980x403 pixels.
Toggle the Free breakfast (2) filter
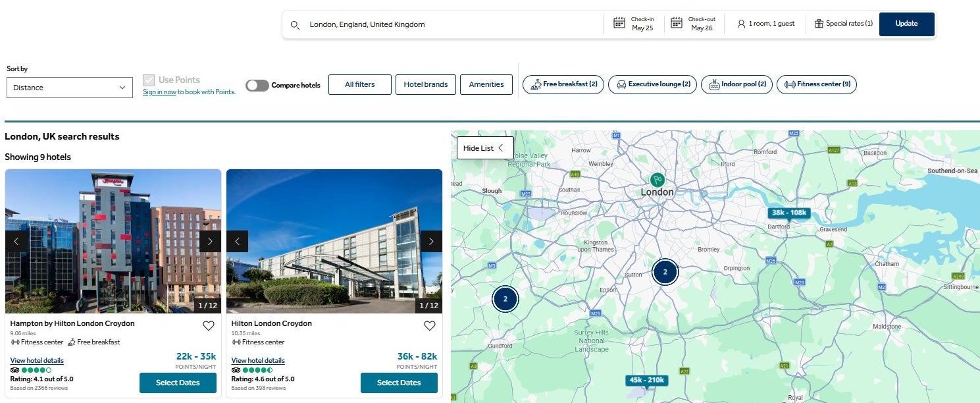pyautogui.click(x=563, y=84)
